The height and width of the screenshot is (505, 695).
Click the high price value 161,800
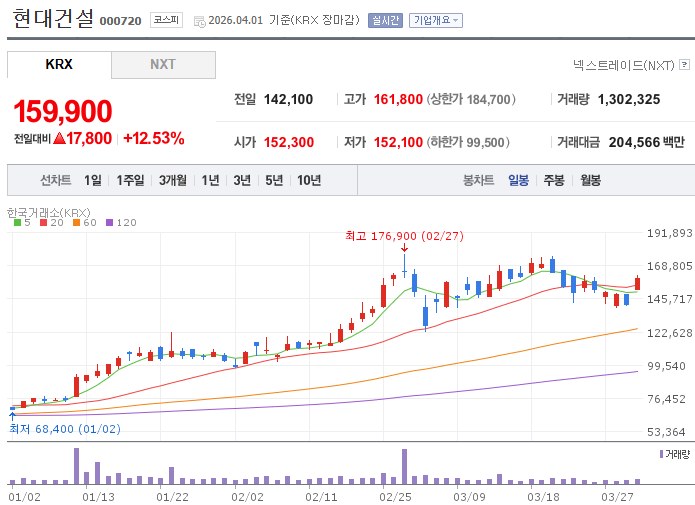(x=398, y=99)
